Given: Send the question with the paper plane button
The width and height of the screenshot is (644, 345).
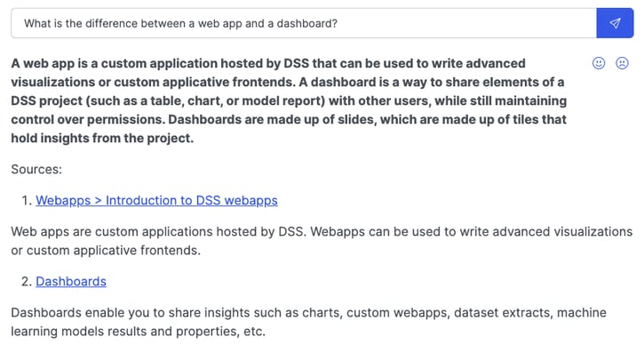Looking at the screenshot, I should (x=615, y=23).
